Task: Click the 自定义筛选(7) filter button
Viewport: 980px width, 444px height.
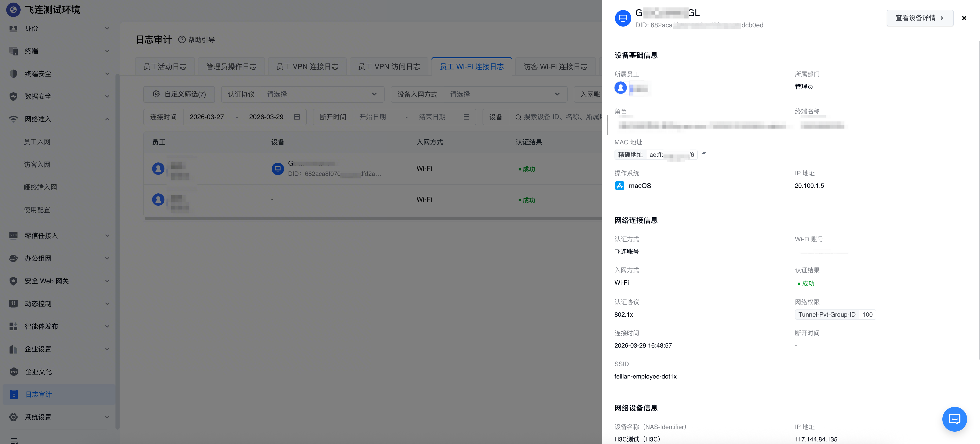Action: [x=179, y=94]
